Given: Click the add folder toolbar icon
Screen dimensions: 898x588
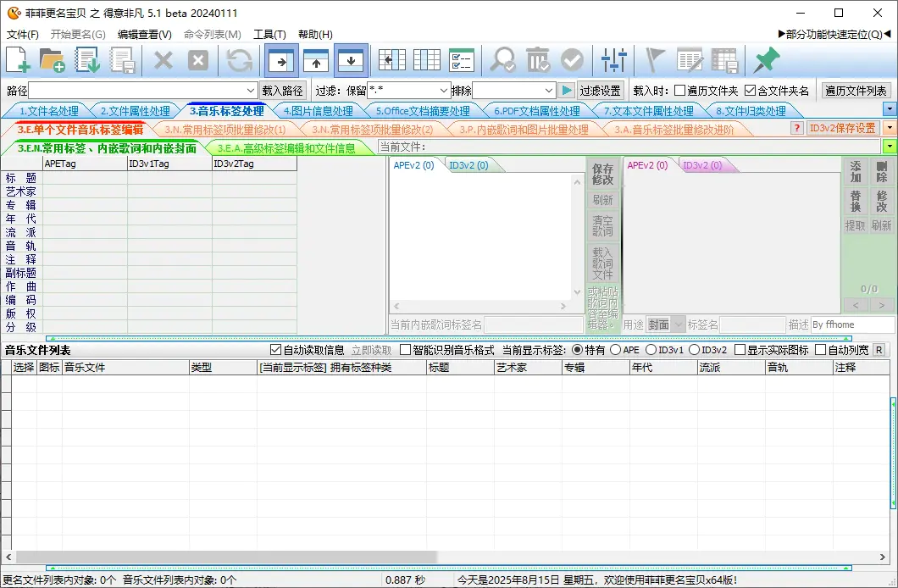Looking at the screenshot, I should click(x=51, y=60).
